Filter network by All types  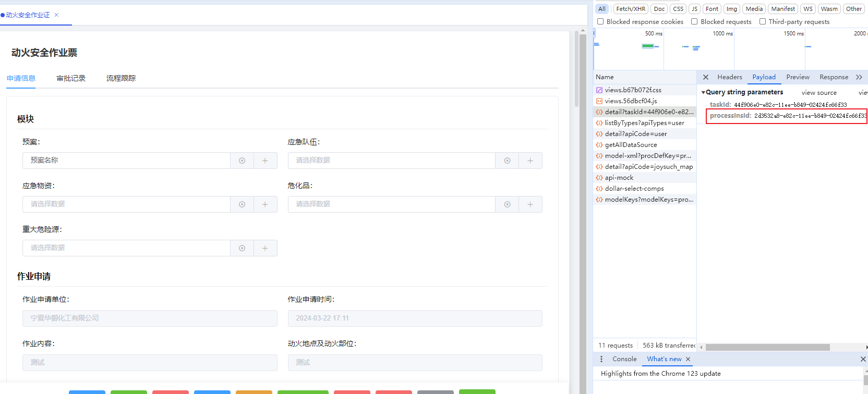(x=602, y=9)
